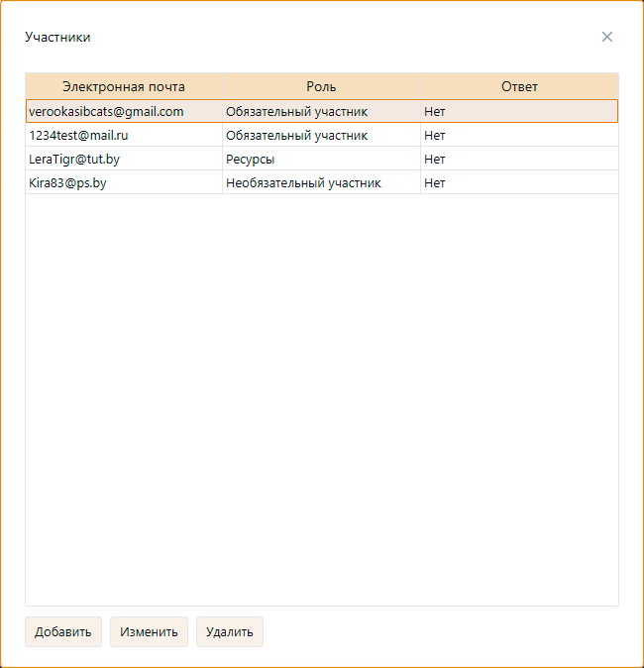Image resolution: width=644 pixels, height=668 pixels.
Task: Select the 1234test@mail.ru participant row
Action: (x=79, y=135)
